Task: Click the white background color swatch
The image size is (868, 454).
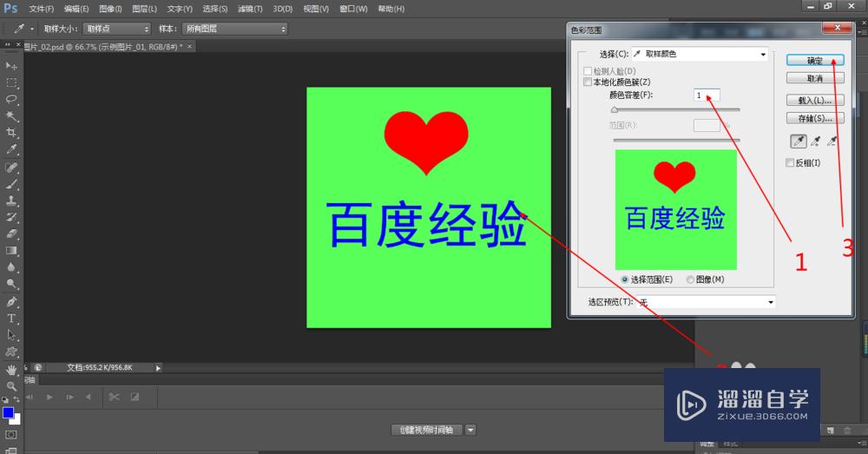Action: [16, 420]
